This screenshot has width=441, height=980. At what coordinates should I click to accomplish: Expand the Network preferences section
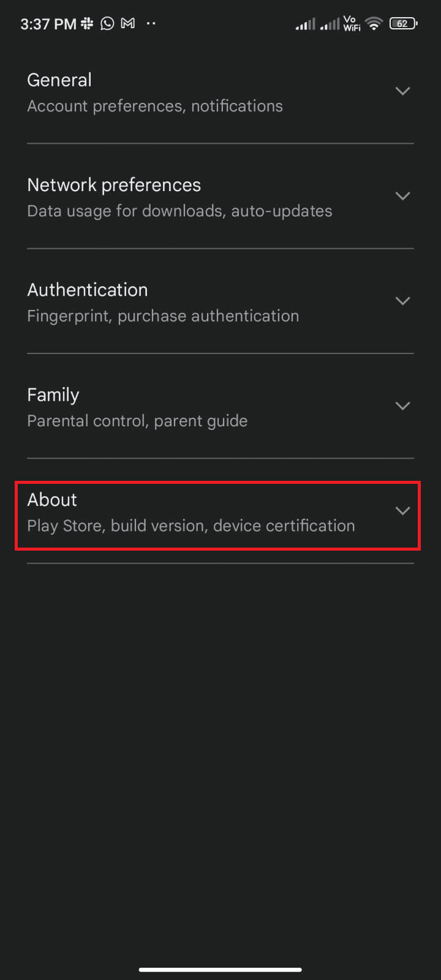tap(402, 196)
